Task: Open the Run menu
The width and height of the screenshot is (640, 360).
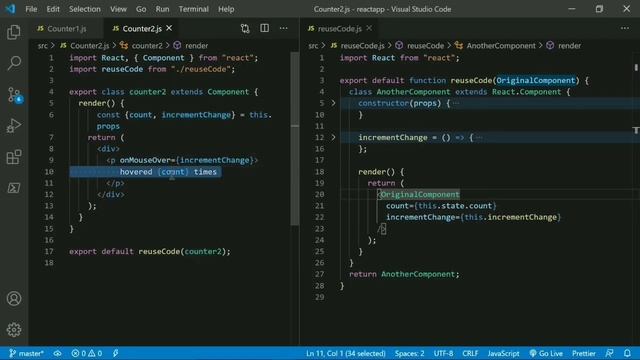Action: point(162,9)
